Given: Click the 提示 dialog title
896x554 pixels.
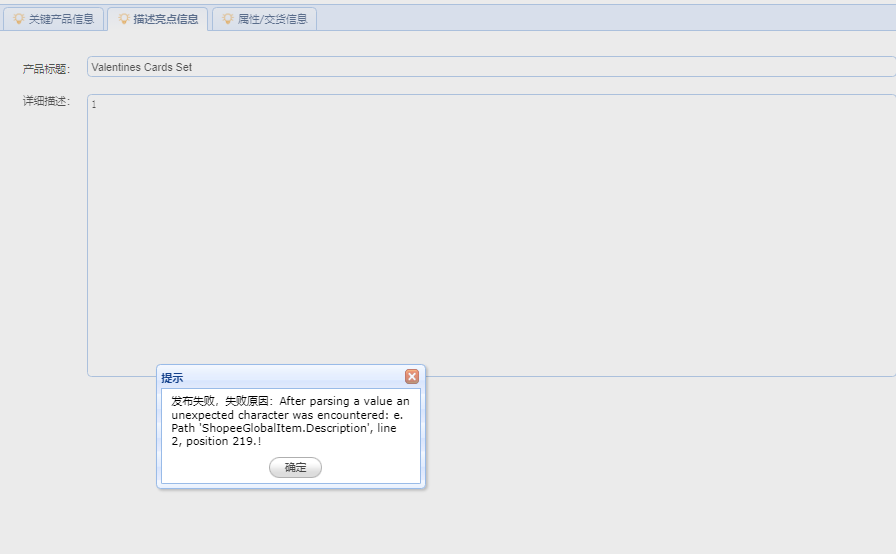Looking at the screenshot, I should point(172,378).
